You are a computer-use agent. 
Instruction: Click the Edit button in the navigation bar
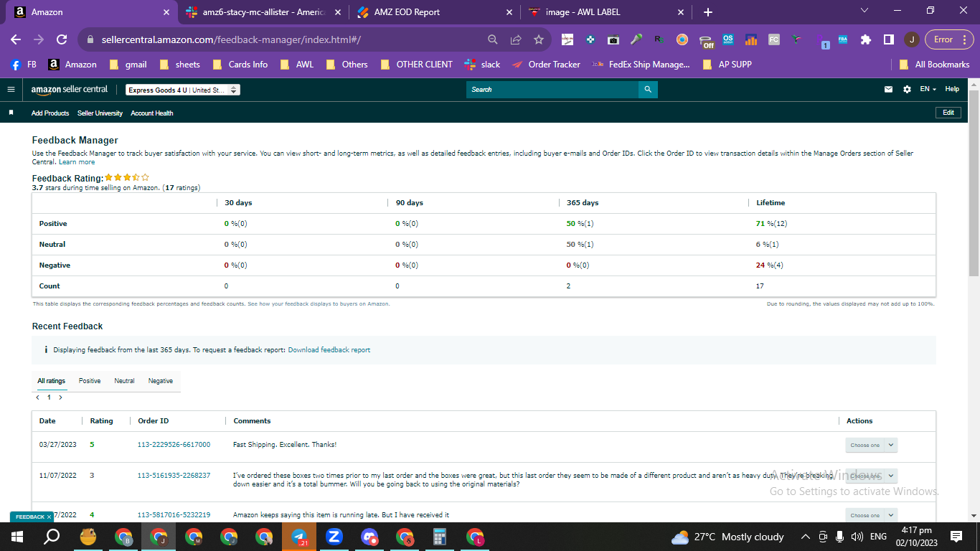point(948,113)
